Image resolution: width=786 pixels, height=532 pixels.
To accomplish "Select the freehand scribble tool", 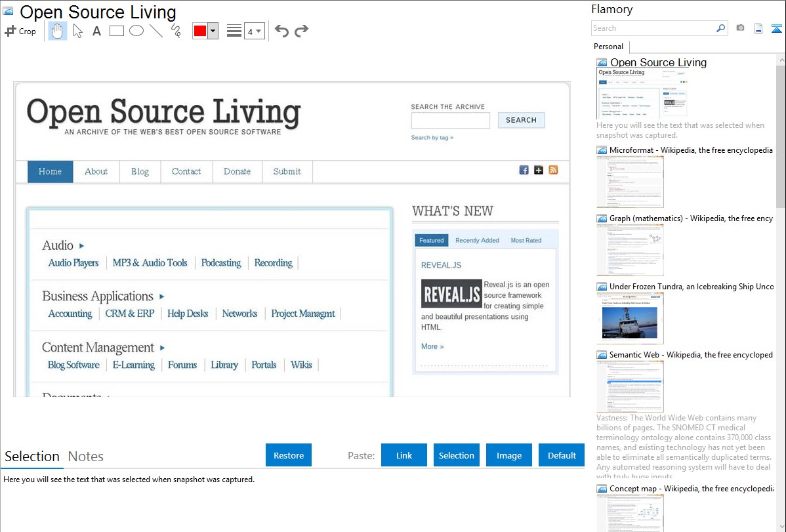I will 176,31.
